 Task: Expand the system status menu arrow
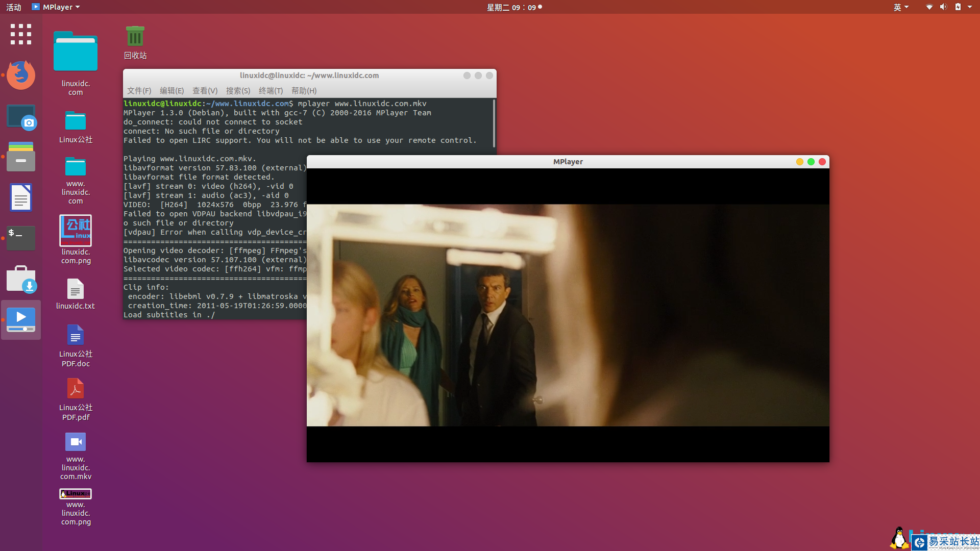pos(970,7)
